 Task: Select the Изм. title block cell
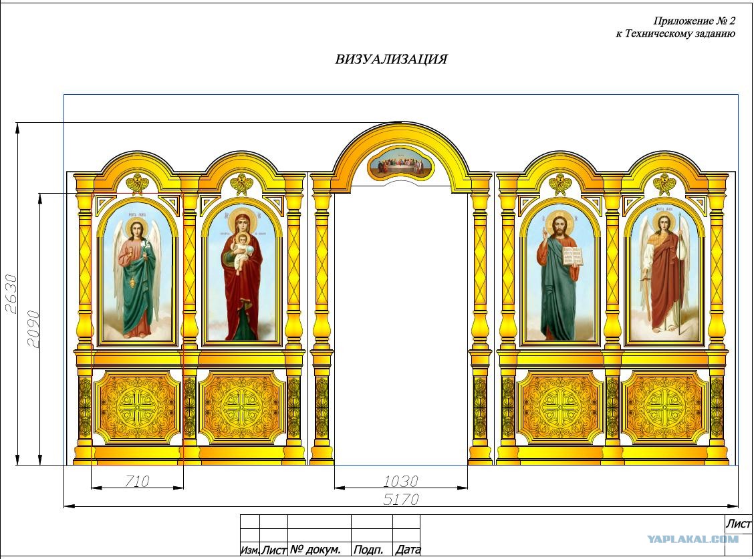coord(250,549)
